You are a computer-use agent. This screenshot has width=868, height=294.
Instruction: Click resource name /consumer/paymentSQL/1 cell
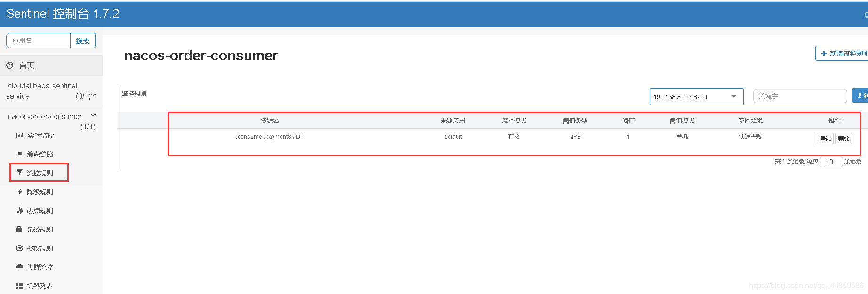coord(270,137)
